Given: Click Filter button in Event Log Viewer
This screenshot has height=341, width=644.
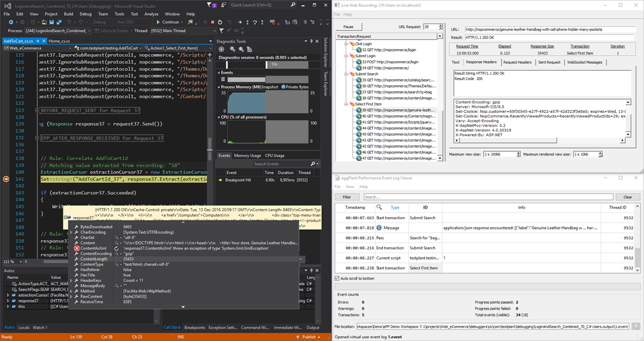Looking at the screenshot, I should tap(347, 197).
